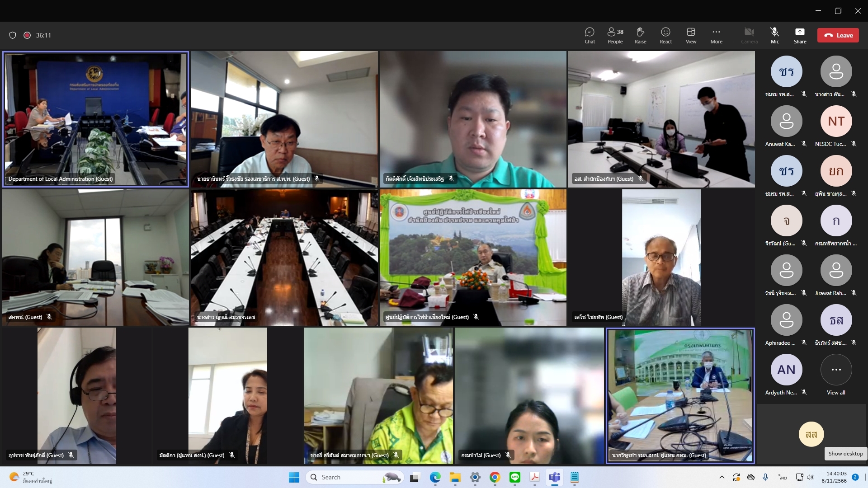Leave the meeting
Screen dimensions: 868x488
point(838,35)
